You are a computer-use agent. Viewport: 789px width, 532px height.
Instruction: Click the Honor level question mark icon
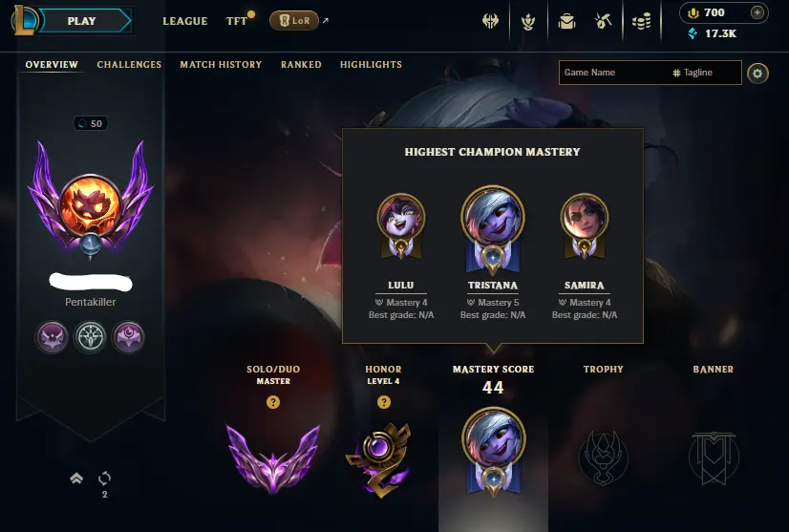(x=384, y=402)
